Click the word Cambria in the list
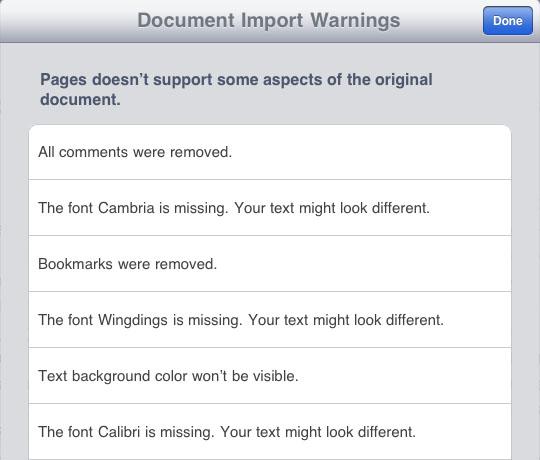The image size is (540, 460). coord(126,208)
